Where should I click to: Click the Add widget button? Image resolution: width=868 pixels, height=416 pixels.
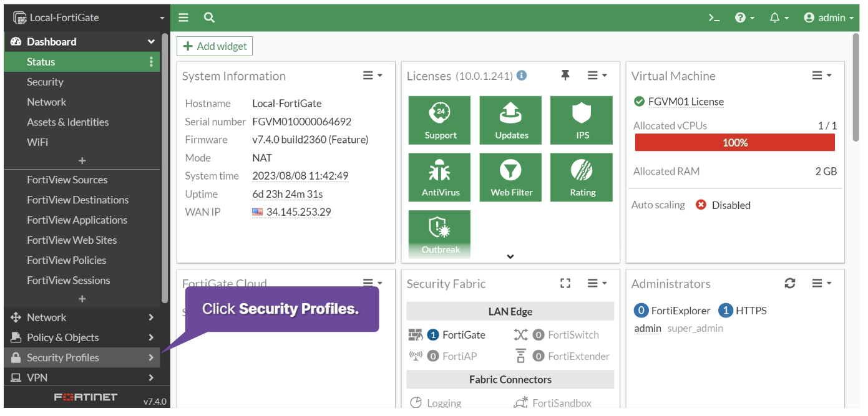click(x=215, y=46)
